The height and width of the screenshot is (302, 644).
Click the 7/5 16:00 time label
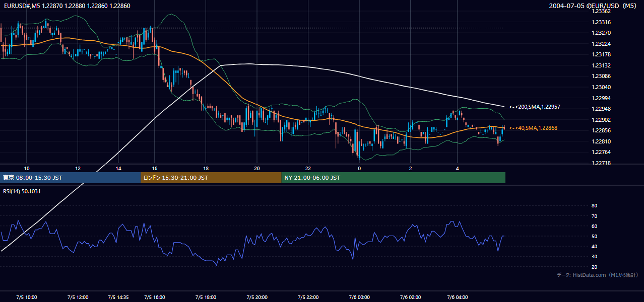[154, 297]
